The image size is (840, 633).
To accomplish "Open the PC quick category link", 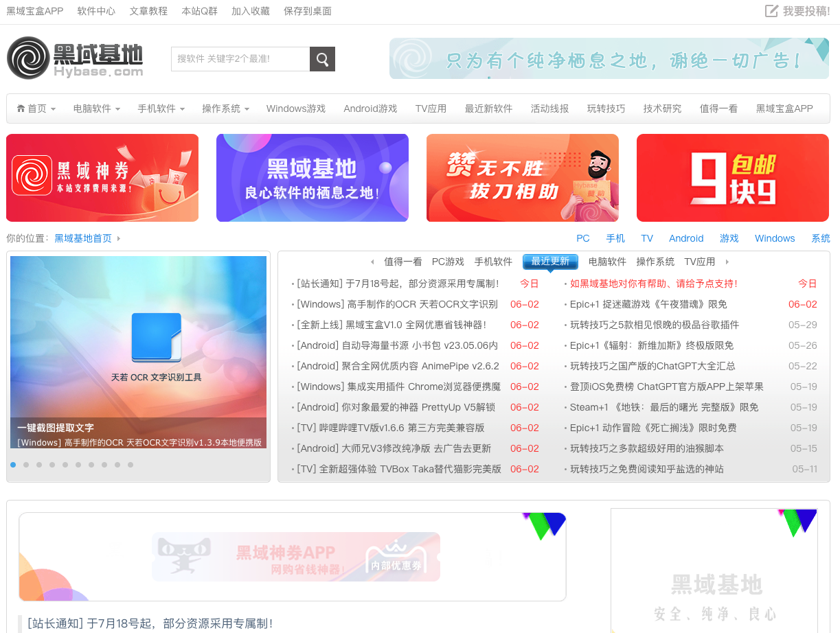I will [x=583, y=238].
